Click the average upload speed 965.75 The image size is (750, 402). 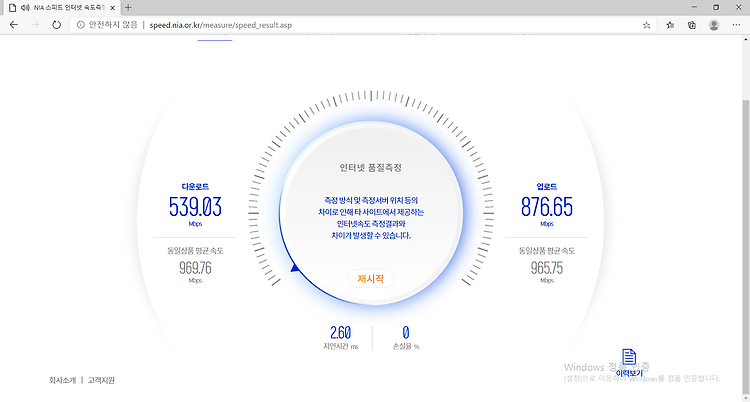coord(547,268)
